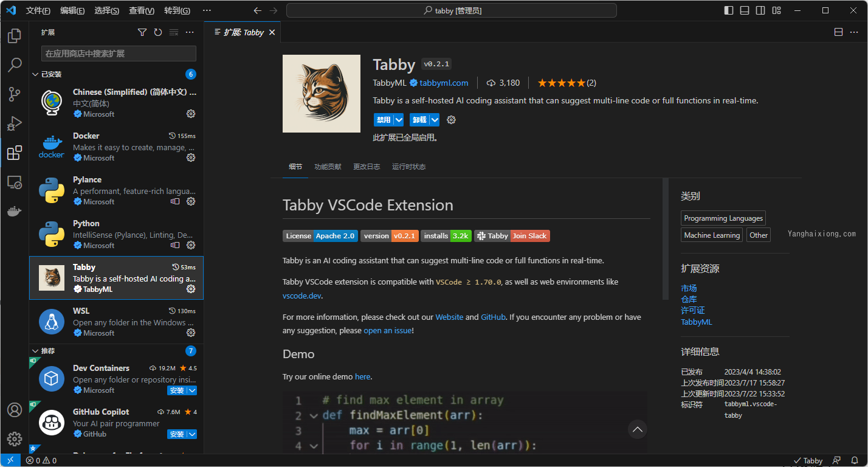
Task: Install the GitHub Copilot extension
Action: point(177,434)
